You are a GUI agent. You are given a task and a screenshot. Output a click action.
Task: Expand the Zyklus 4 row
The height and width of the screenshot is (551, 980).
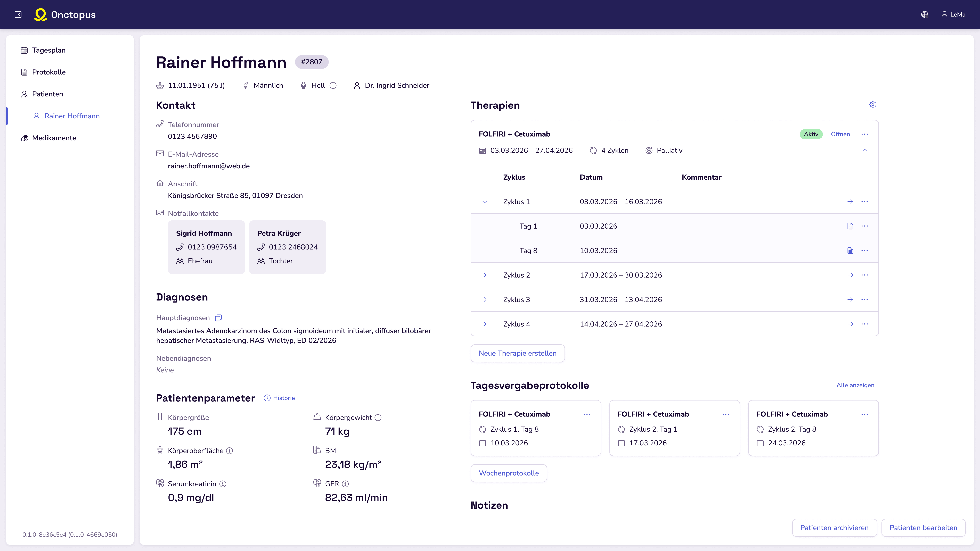coord(485,324)
